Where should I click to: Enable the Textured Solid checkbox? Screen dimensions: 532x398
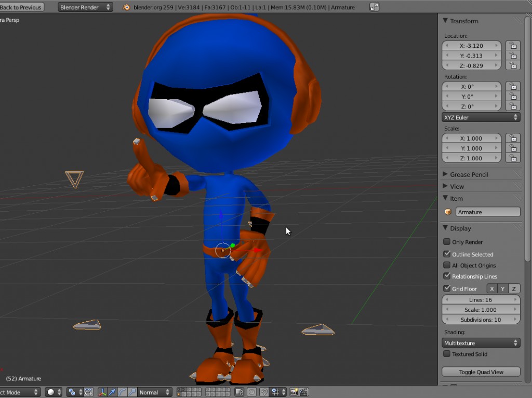[x=448, y=354]
